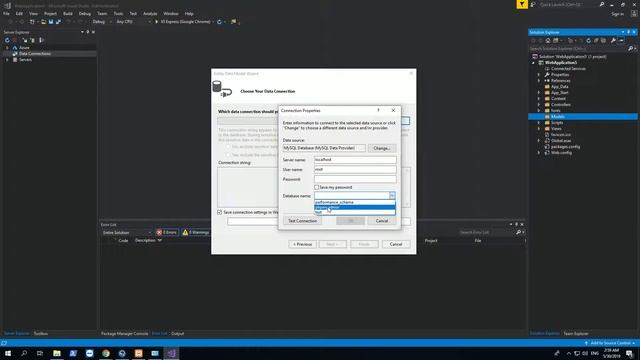Click the notifications flag icon in title bar
The width and height of the screenshot is (640, 360).
tap(522, 4)
